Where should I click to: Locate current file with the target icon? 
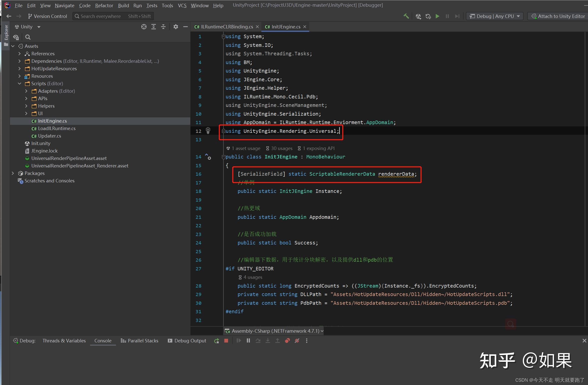pos(144,27)
